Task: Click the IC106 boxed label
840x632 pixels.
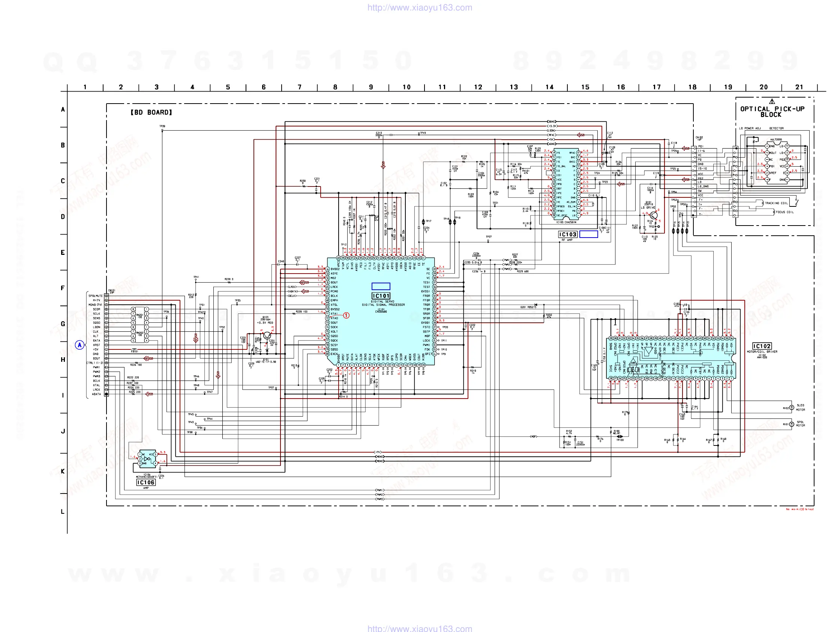Action: (x=146, y=482)
